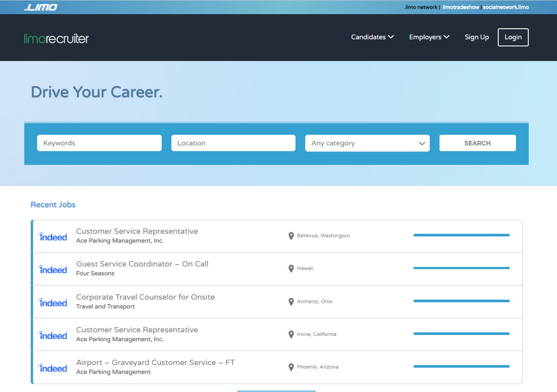The height and width of the screenshot is (392, 557).
Task: Click the Login button
Action: (x=513, y=37)
